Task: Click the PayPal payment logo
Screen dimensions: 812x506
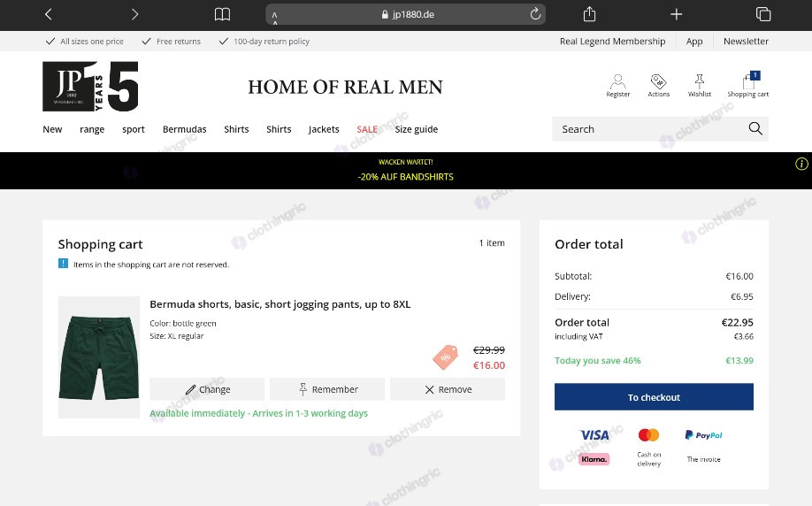Action: pos(703,435)
